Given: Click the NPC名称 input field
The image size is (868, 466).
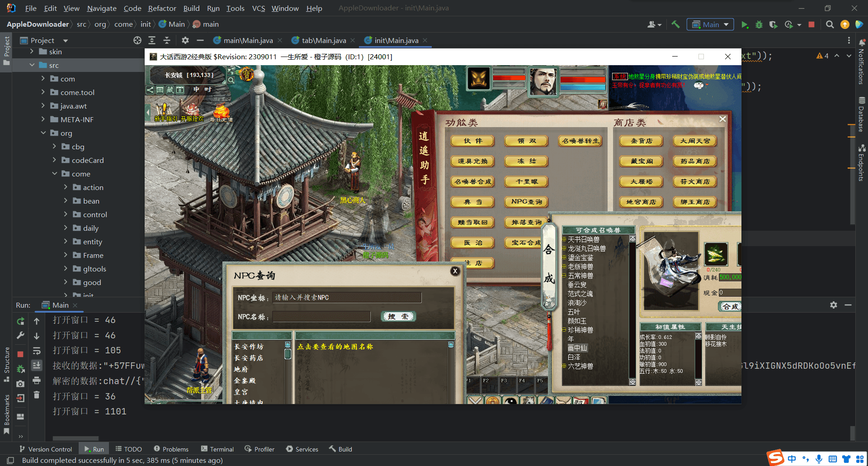Looking at the screenshot, I should coord(321,317).
